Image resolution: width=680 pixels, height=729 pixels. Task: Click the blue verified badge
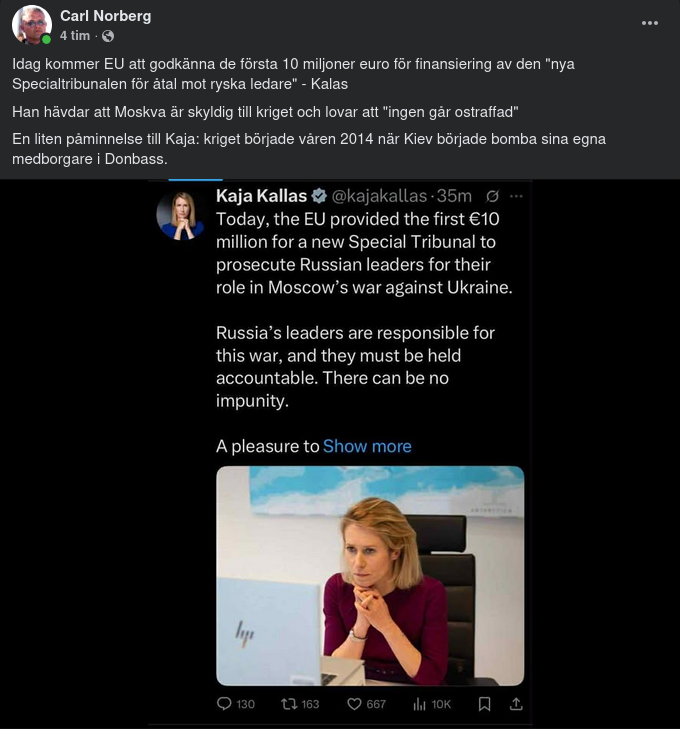coord(319,196)
